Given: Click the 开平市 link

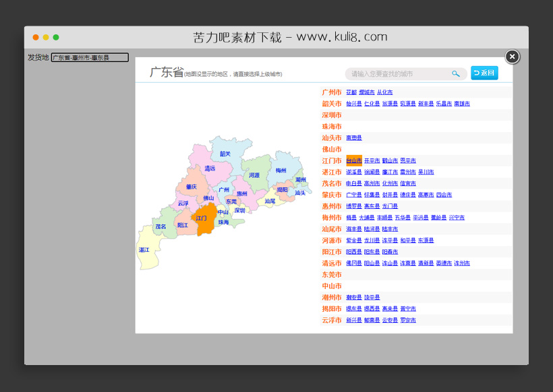Looking at the screenshot, I should (372, 161).
